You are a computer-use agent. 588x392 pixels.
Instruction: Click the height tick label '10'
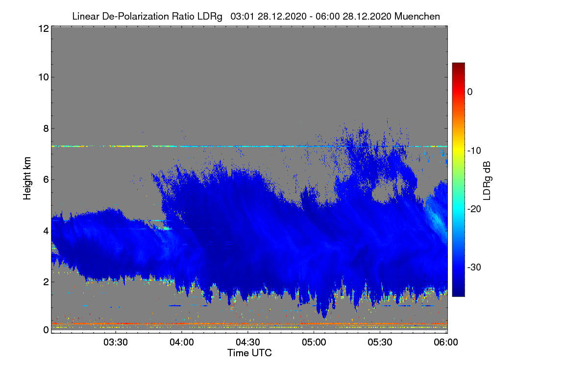click(x=43, y=77)
